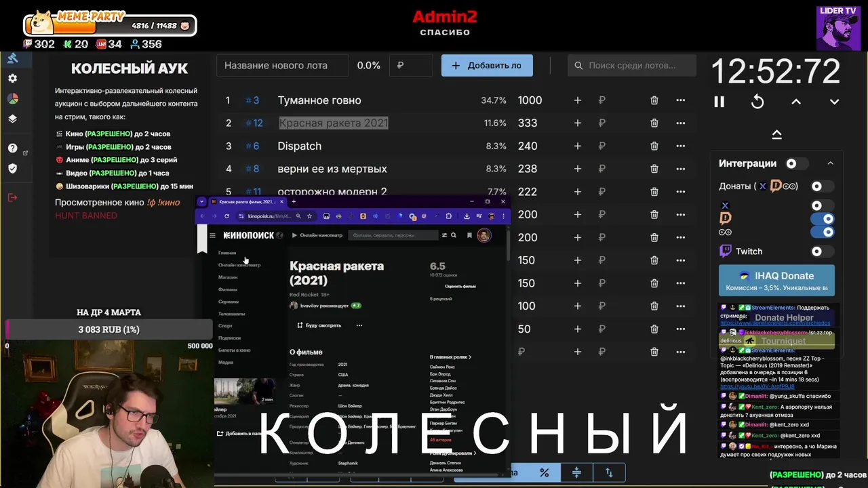The width and height of the screenshot is (868, 488).
Task: Select the Красная ракета 2021 lot name
Action: 334,123
